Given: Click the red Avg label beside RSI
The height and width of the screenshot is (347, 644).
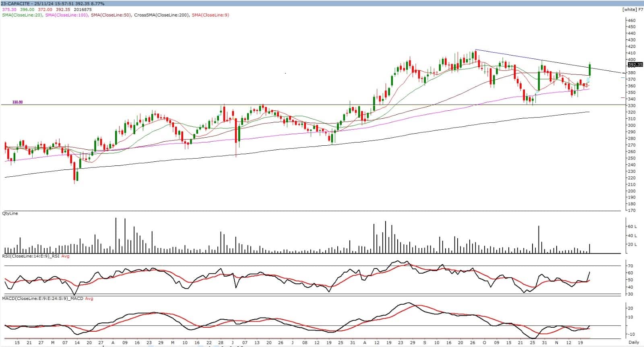Looking at the screenshot, I should (65, 256).
